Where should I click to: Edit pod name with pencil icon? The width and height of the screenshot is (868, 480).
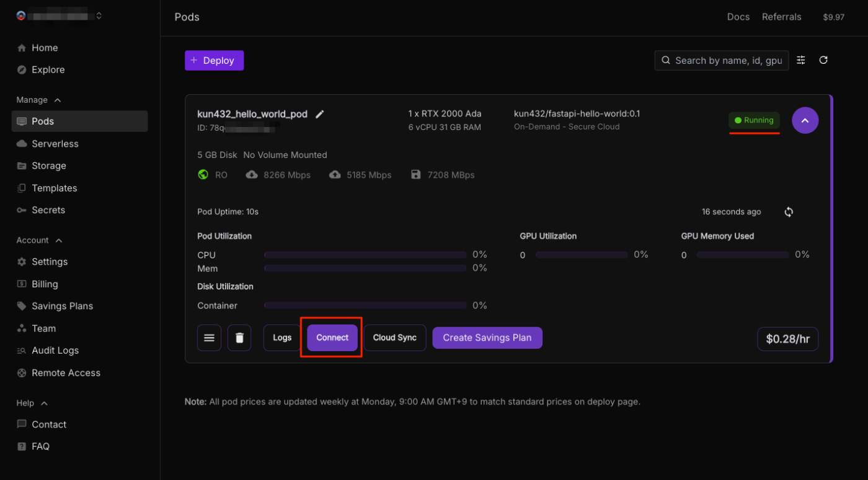tap(320, 114)
